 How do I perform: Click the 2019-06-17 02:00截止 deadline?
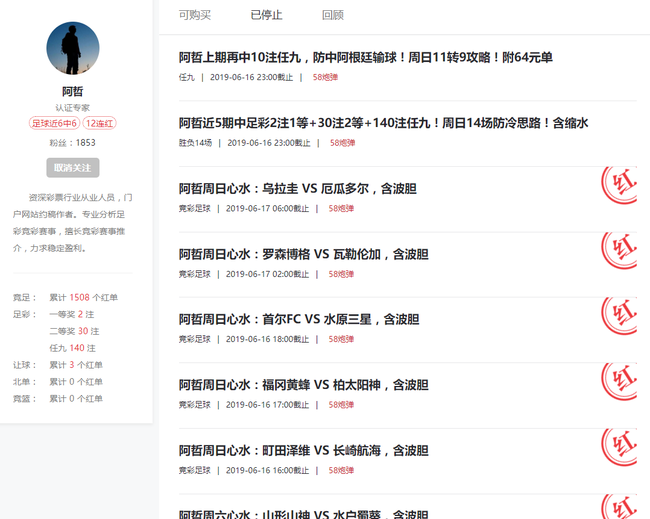[x=267, y=274]
